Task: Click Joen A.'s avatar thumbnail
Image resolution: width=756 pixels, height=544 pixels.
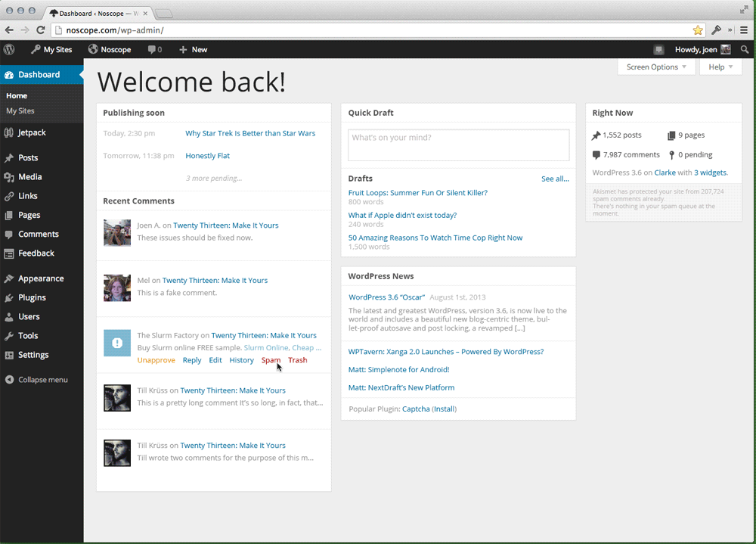Action: coord(117,233)
